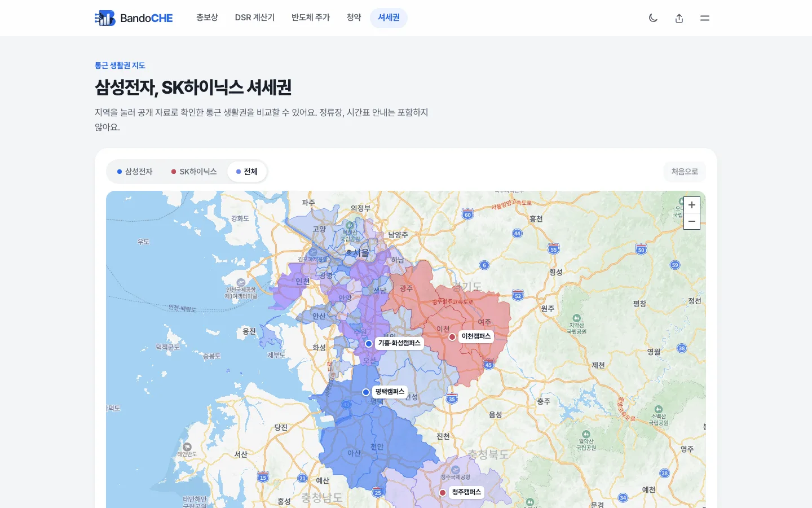This screenshot has width=812, height=508.
Task: Click the 충주 label on the map
Action: [544, 401]
